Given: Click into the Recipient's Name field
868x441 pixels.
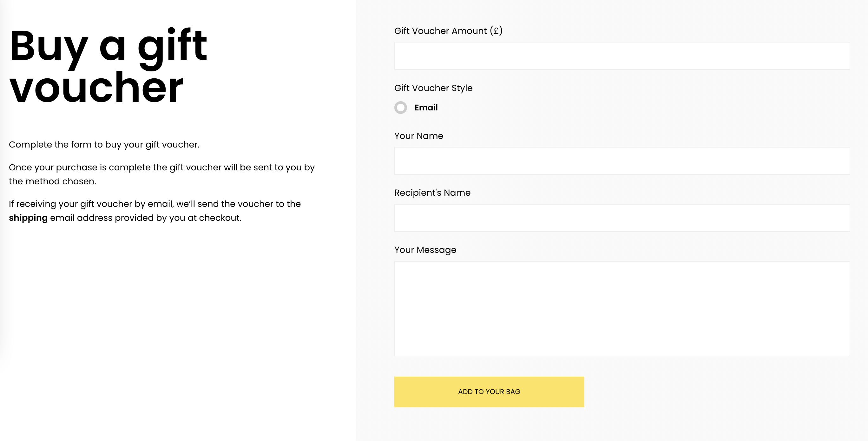Looking at the screenshot, I should point(622,218).
